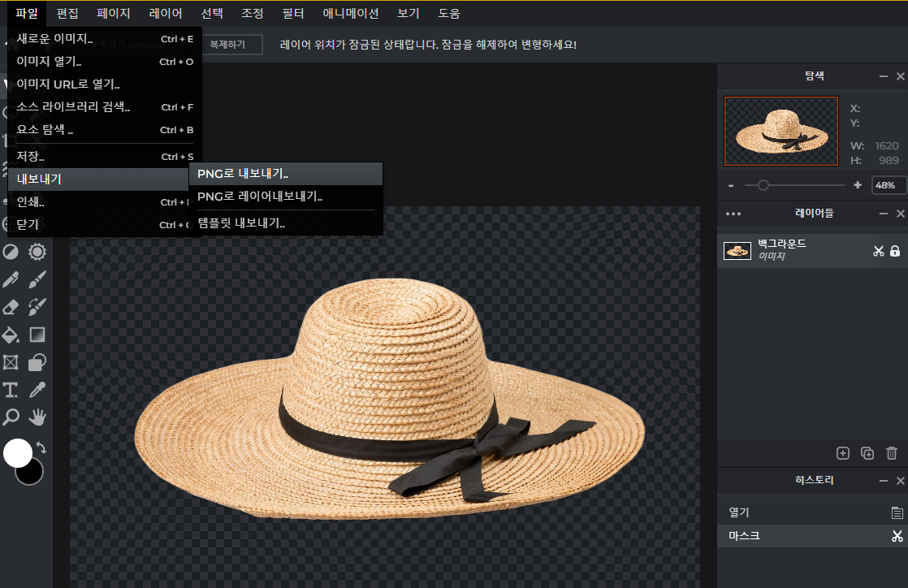Click the black background color swatch

pos(32,474)
